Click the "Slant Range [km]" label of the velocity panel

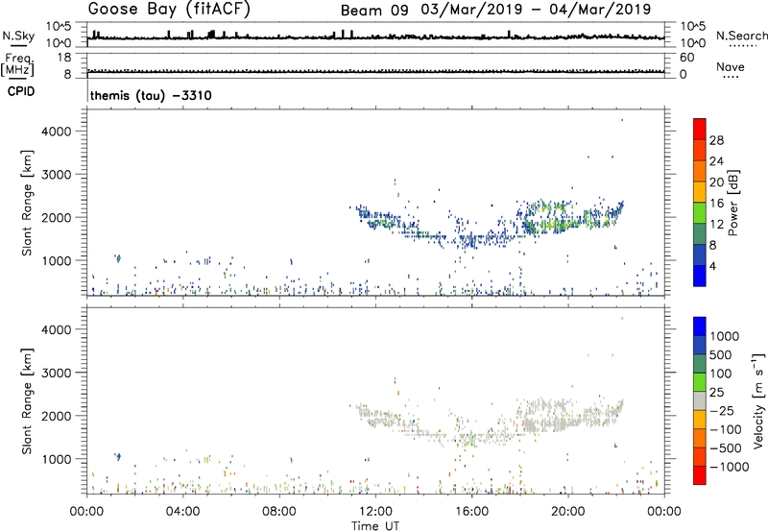click(27, 400)
